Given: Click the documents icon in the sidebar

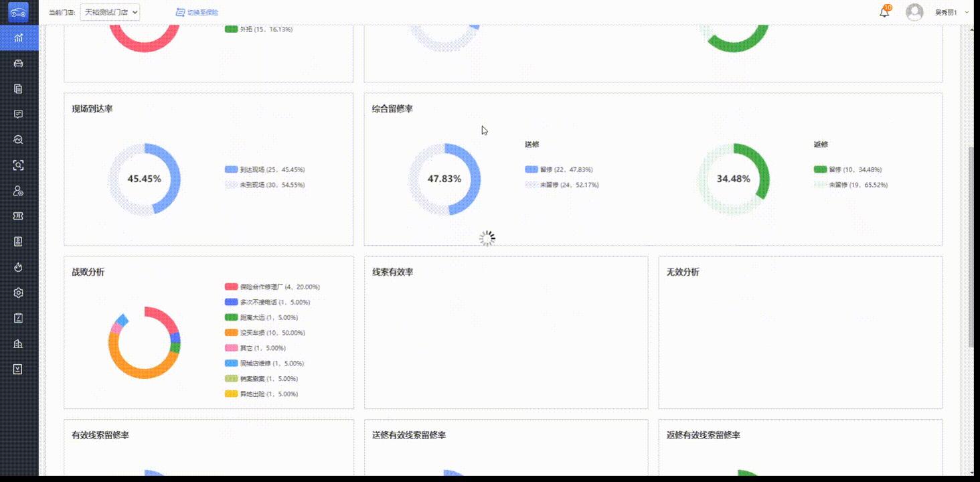Looking at the screenshot, I should coord(18,89).
